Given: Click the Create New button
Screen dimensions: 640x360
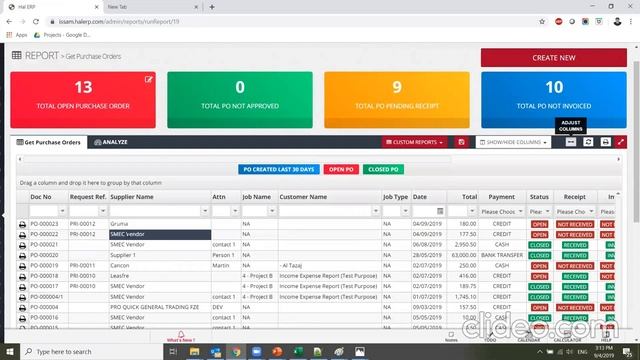Looking at the screenshot, I should coord(553,58).
